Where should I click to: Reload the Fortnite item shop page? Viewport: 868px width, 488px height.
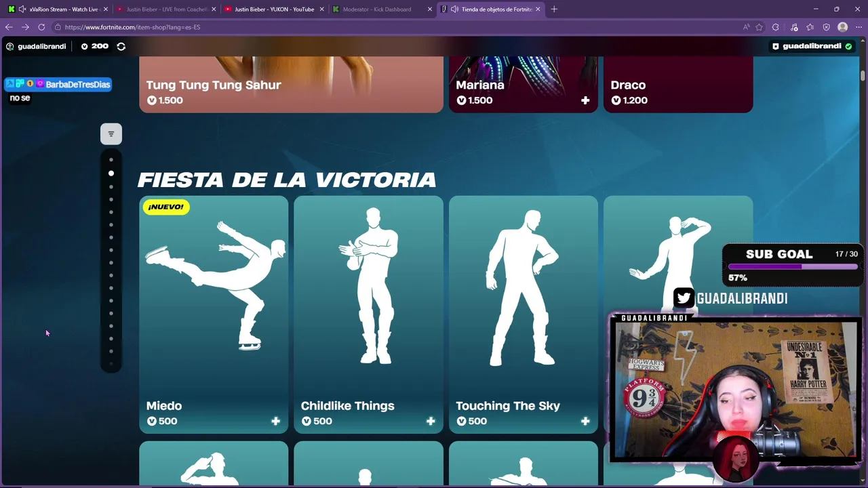(x=41, y=27)
